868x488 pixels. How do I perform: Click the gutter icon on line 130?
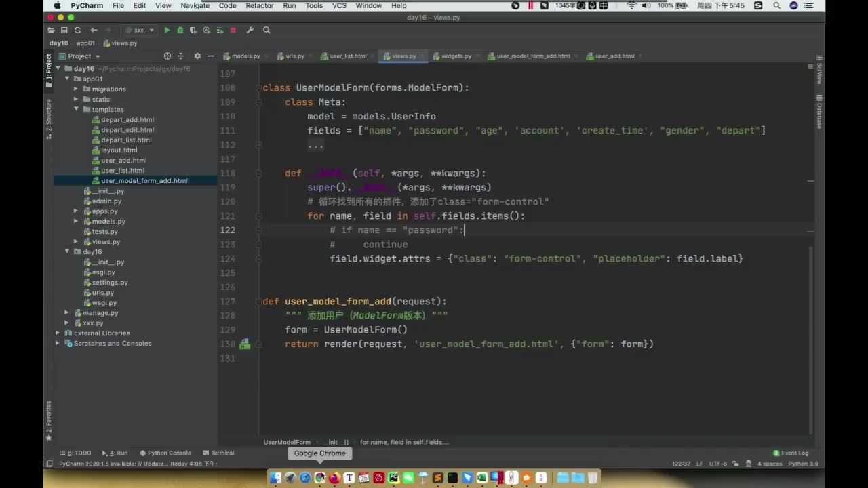point(245,344)
